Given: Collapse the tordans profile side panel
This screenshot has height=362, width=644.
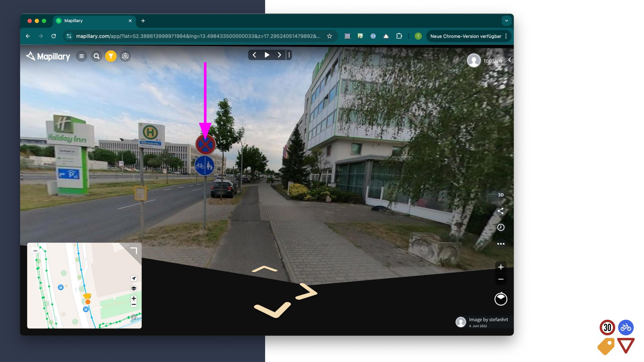Looking at the screenshot, I should (x=509, y=60).
